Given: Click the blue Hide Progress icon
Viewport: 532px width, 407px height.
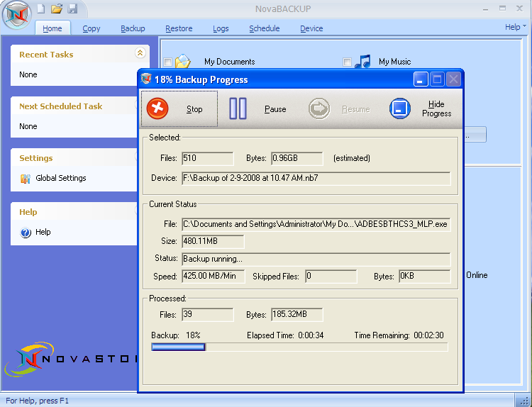Looking at the screenshot, I should [399, 108].
